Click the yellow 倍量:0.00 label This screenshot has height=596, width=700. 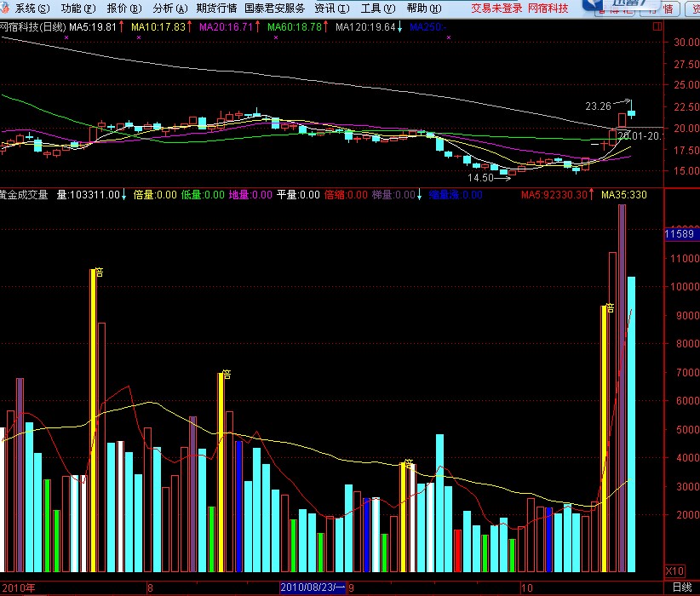coord(155,195)
